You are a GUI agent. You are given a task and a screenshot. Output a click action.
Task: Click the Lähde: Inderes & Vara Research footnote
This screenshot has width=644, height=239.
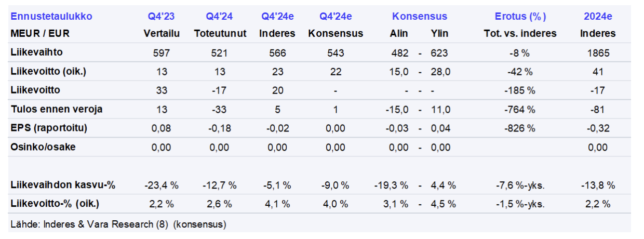pyautogui.click(x=118, y=224)
